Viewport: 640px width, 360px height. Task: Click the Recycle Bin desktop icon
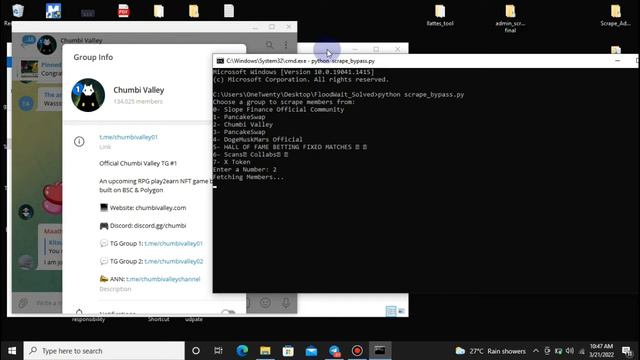point(17,12)
